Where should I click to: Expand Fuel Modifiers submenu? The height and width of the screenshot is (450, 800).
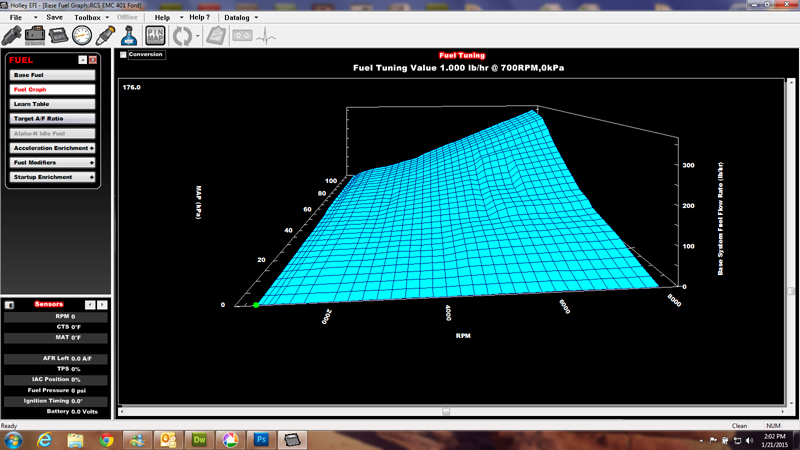tap(92, 163)
